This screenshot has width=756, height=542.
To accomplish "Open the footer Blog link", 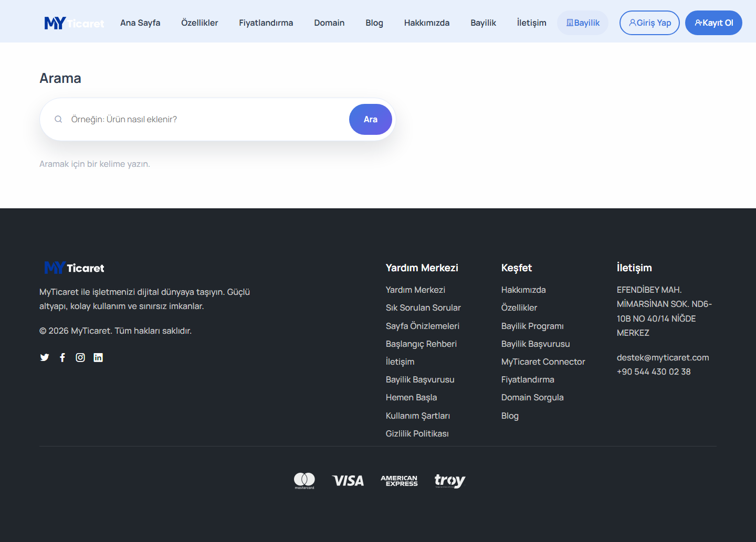I will 510,416.
